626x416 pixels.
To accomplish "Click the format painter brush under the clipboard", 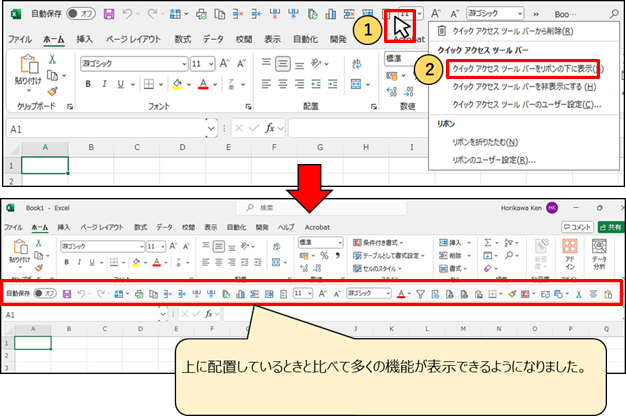I will pyautogui.click(x=52, y=92).
